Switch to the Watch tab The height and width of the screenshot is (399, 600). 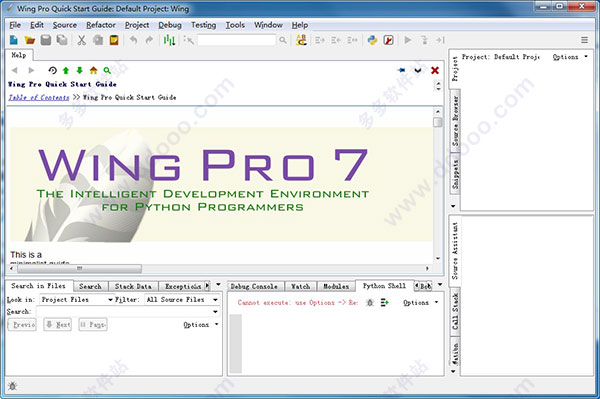click(x=300, y=286)
